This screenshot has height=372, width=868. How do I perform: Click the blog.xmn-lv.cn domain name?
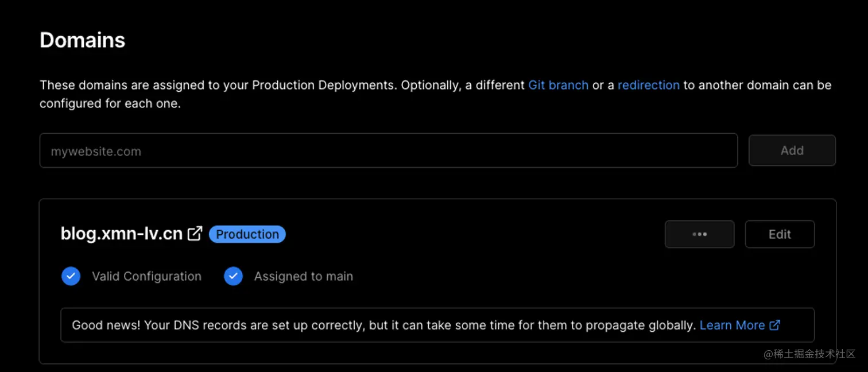click(x=122, y=234)
